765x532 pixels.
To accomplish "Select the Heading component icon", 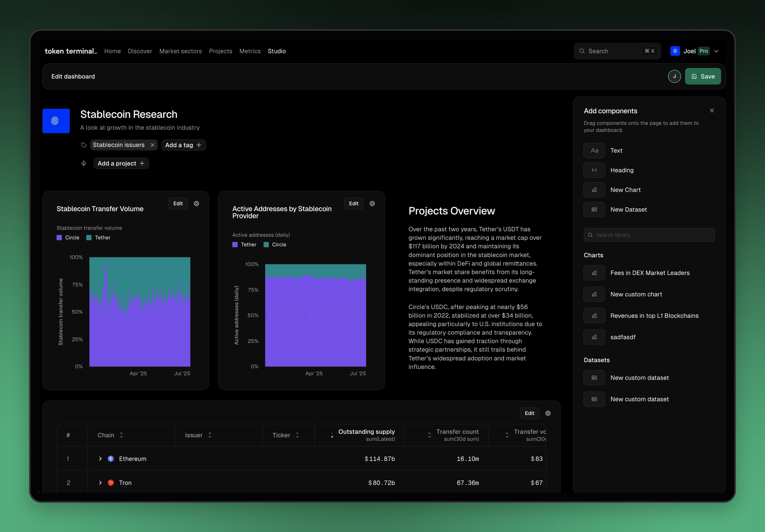I will pyautogui.click(x=594, y=170).
